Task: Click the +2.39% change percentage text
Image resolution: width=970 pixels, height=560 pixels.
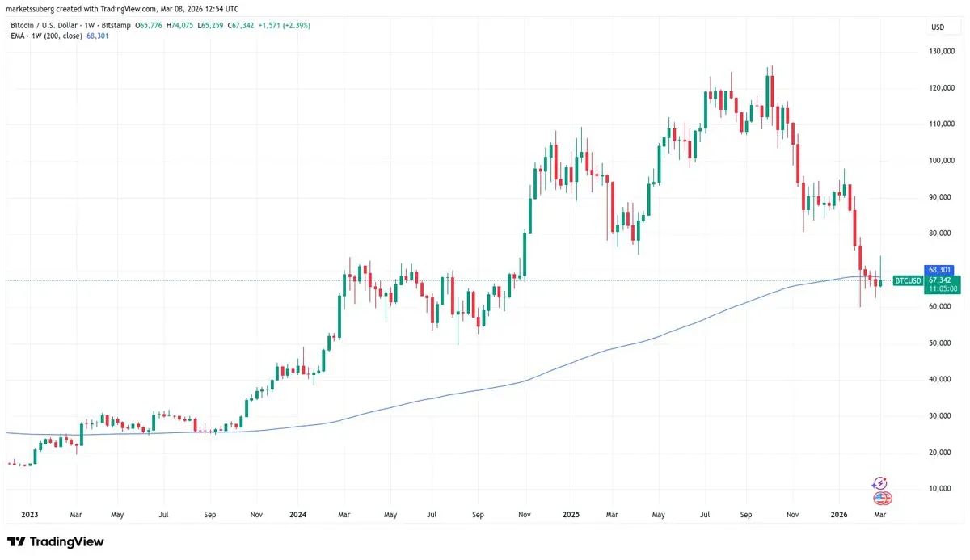Action: click(298, 25)
